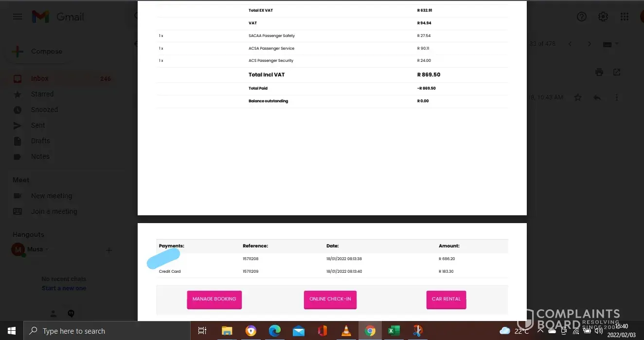Viewport: 644px width, 340px height.
Task: Open Gmail settings gear
Action: pyautogui.click(x=603, y=17)
